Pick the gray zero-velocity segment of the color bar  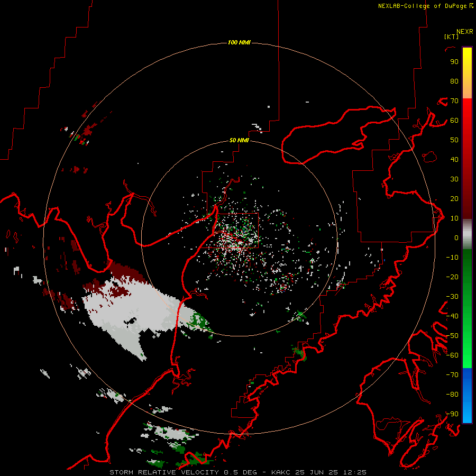pyautogui.click(x=467, y=234)
